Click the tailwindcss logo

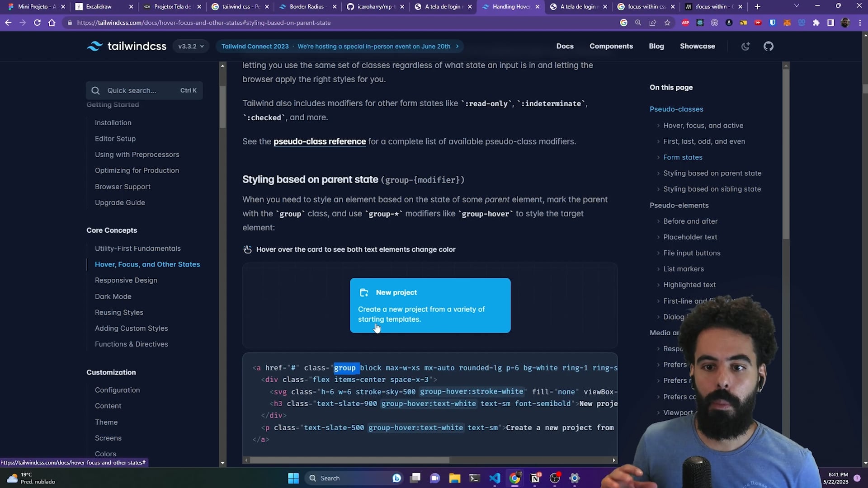click(x=127, y=46)
